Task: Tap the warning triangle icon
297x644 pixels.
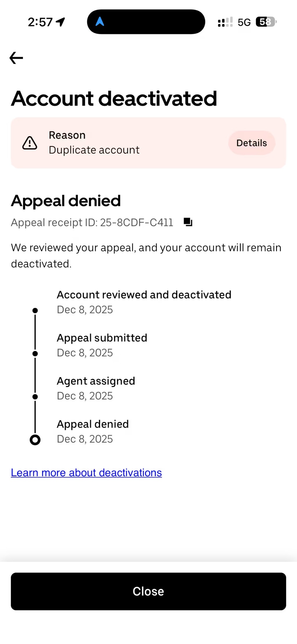Action: [30, 143]
